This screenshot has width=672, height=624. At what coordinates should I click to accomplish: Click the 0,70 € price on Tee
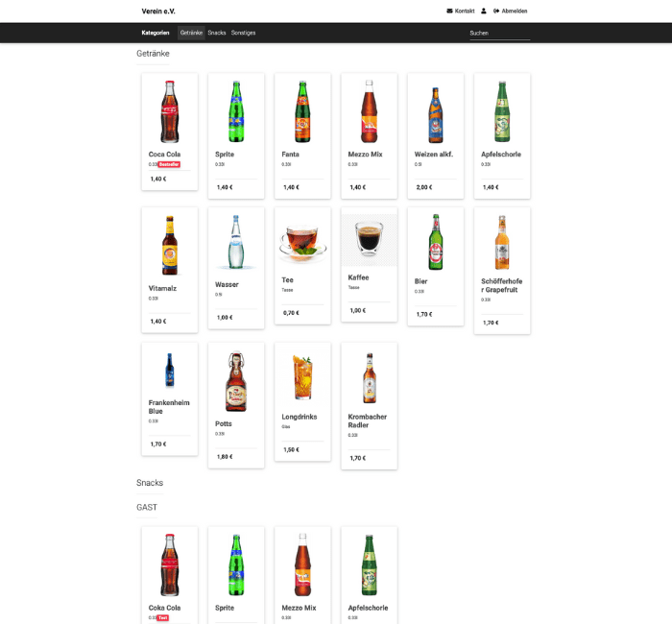[x=291, y=313]
